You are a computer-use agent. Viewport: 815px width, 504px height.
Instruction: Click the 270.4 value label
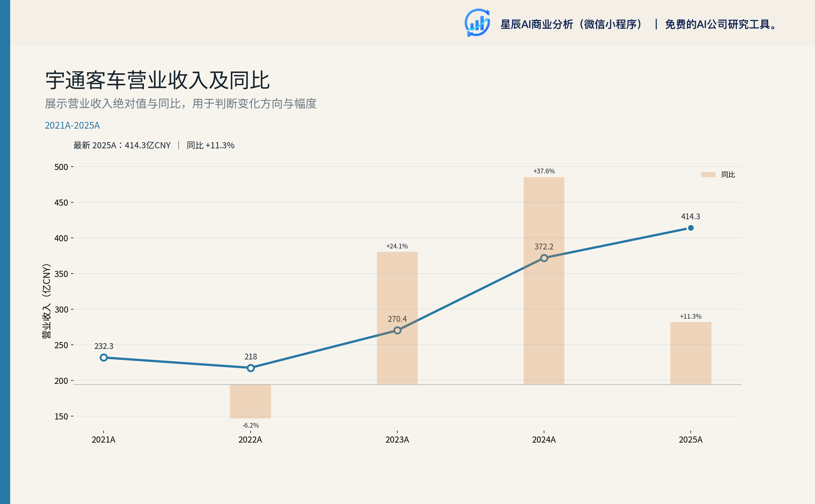pos(397,319)
